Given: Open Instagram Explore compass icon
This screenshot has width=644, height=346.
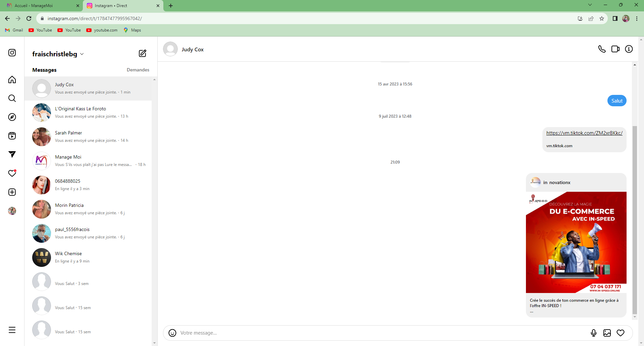Looking at the screenshot, I should 12,117.
